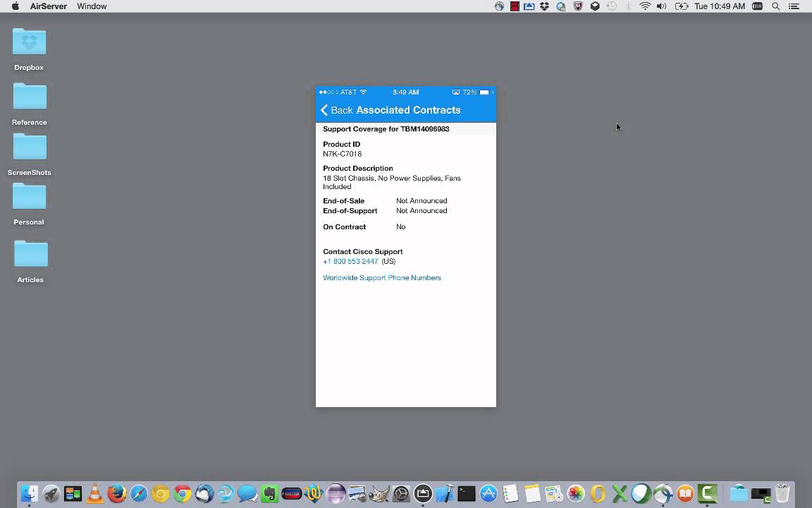Click the Time Machine clock icon in the menu bar
This screenshot has width=812, height=508.
(612, 6)
